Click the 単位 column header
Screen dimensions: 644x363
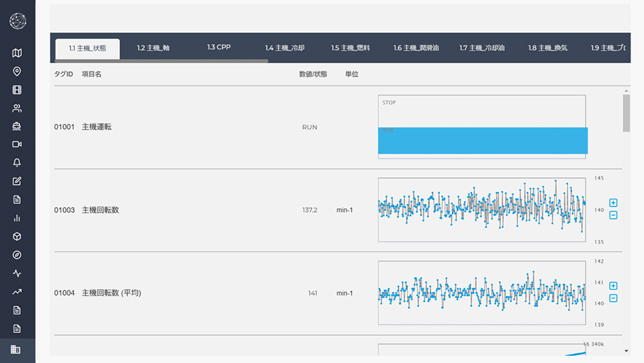pyautogui.click(x=352, y=75)
